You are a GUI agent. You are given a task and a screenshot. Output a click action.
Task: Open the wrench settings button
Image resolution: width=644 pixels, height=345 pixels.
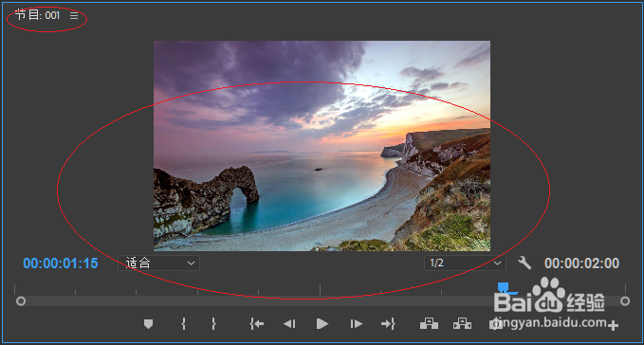click(524, 263)
